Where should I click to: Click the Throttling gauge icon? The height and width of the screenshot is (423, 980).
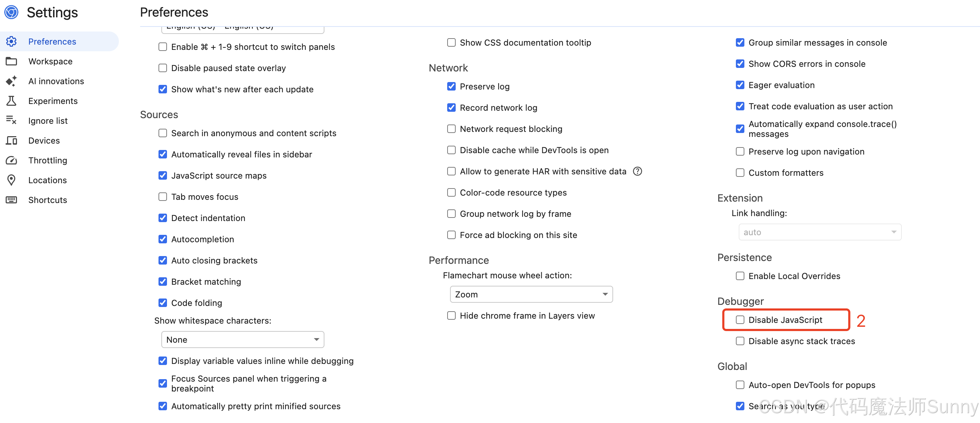coord(11,160)
